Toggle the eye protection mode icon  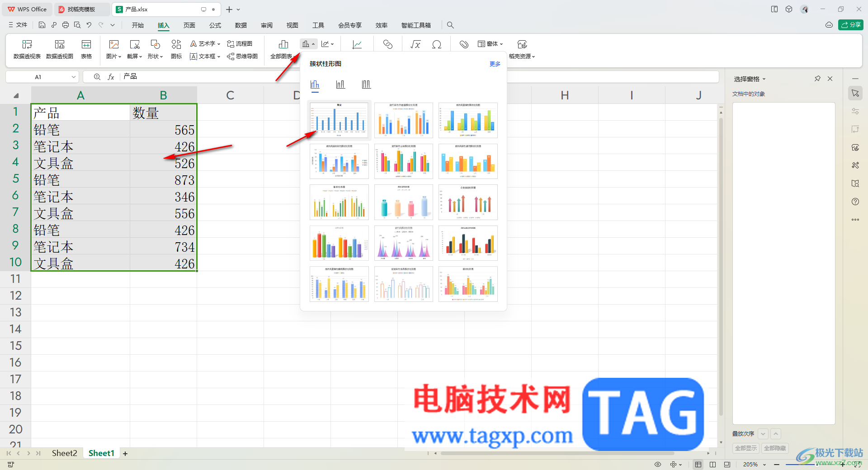658,465
